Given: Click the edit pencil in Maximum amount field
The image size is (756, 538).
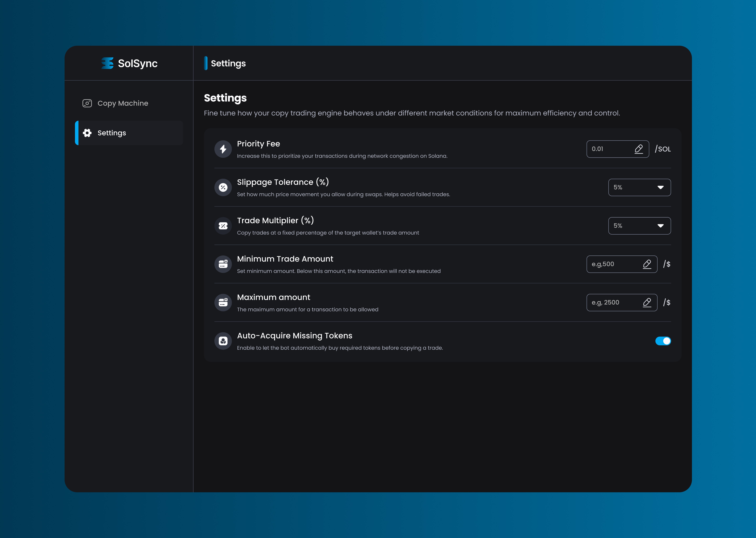Looking at the screenshot, I should (x=647, y=303).
